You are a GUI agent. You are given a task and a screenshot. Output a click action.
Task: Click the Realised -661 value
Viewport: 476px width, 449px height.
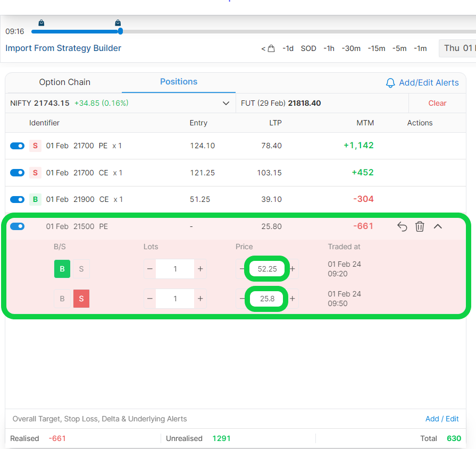(x=38, y=438)
